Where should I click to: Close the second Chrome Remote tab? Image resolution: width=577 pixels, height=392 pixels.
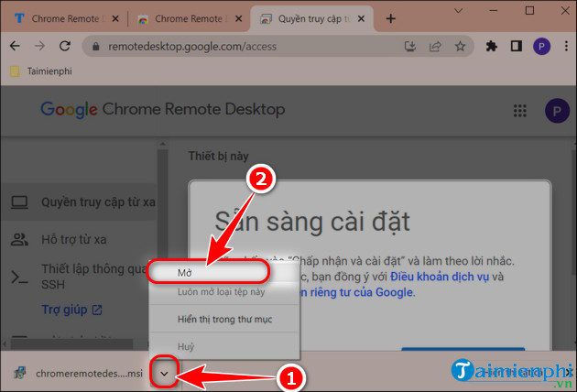[238, 18]
